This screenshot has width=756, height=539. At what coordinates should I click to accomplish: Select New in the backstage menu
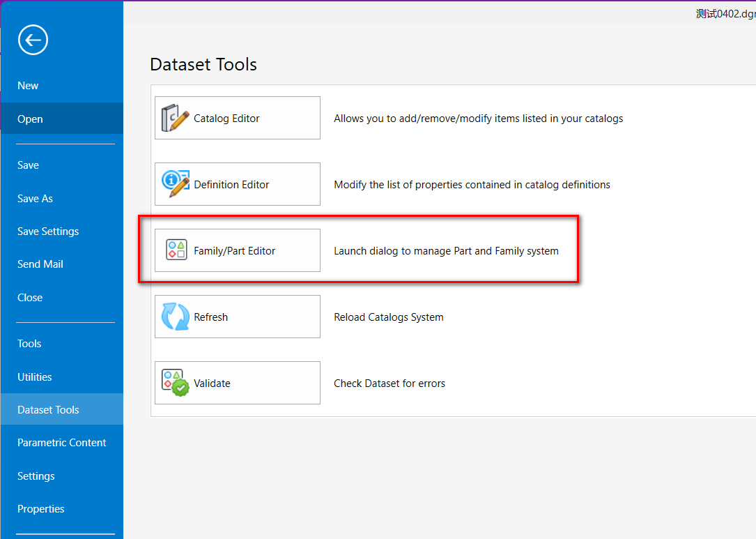[x=28, y=86]
